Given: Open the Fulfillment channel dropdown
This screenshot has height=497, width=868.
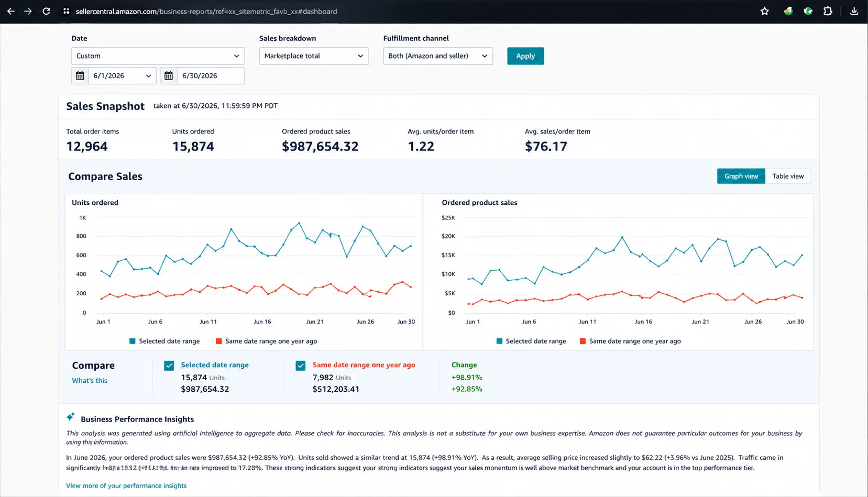Looking at the screenshot, I should tap(438, 56).
